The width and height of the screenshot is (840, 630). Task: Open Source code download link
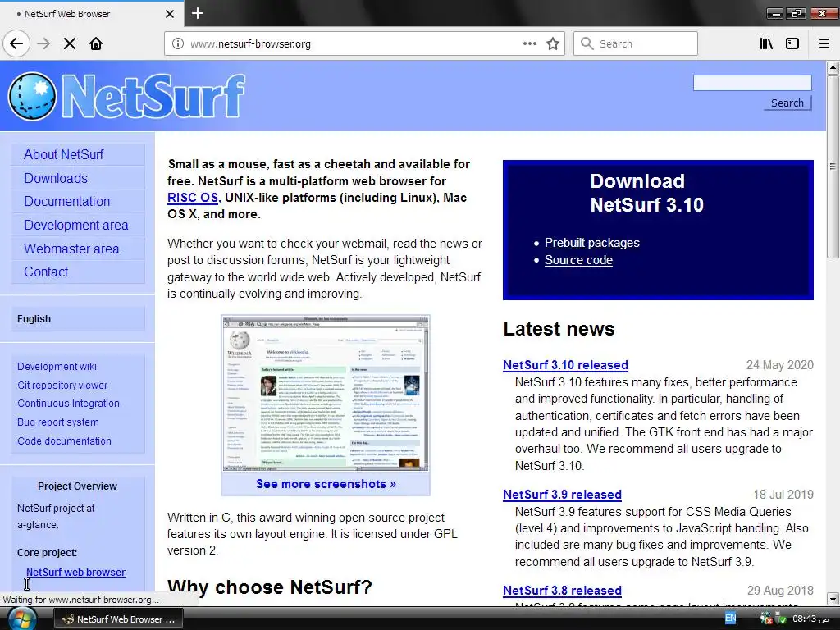pos(578,260)
